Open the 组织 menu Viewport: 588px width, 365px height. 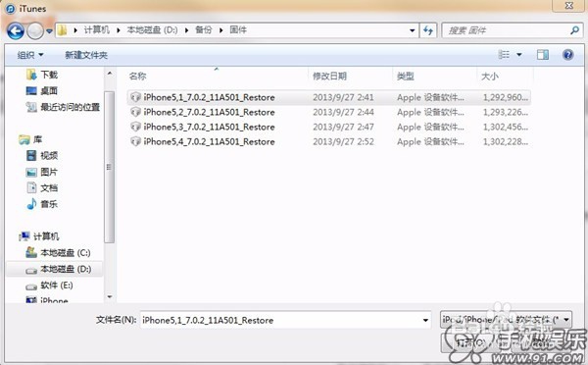pos(30,55)
